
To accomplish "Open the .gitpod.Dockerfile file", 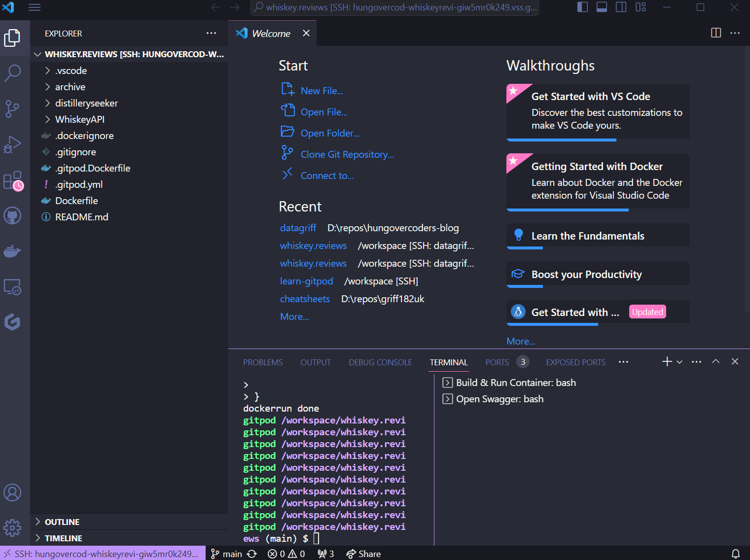I will [x=129, y=168].
